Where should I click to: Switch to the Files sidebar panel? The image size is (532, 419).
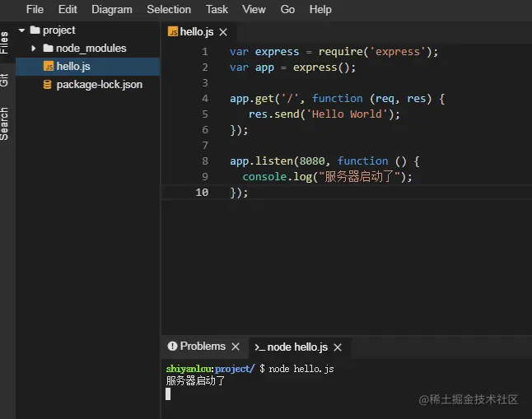click(x=4, y=43)
